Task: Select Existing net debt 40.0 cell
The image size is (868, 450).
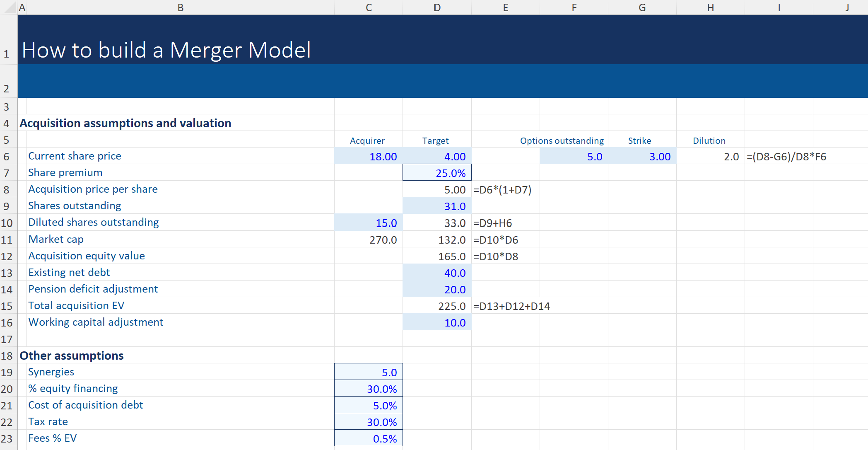Action: [437, 273]
